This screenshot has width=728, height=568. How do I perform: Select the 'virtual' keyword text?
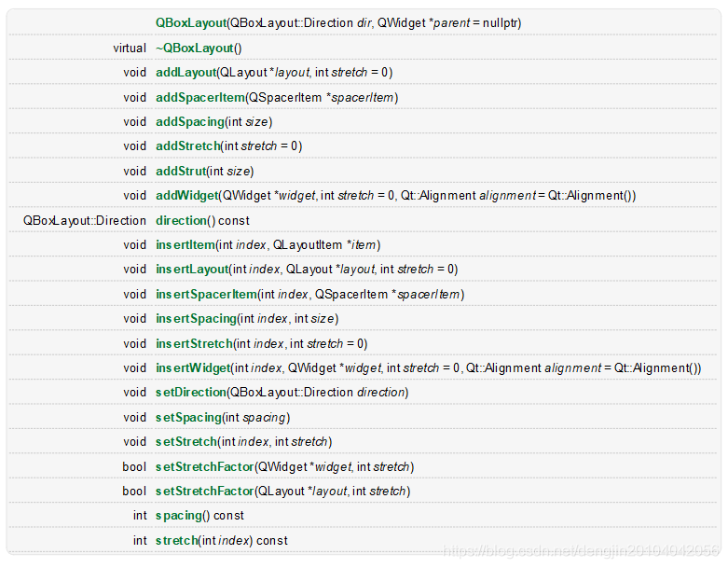130,48
